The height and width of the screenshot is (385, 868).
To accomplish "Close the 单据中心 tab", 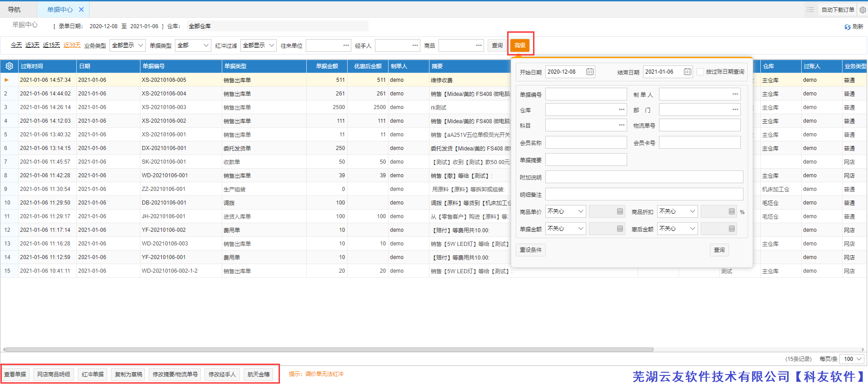I will click(81, 10).
